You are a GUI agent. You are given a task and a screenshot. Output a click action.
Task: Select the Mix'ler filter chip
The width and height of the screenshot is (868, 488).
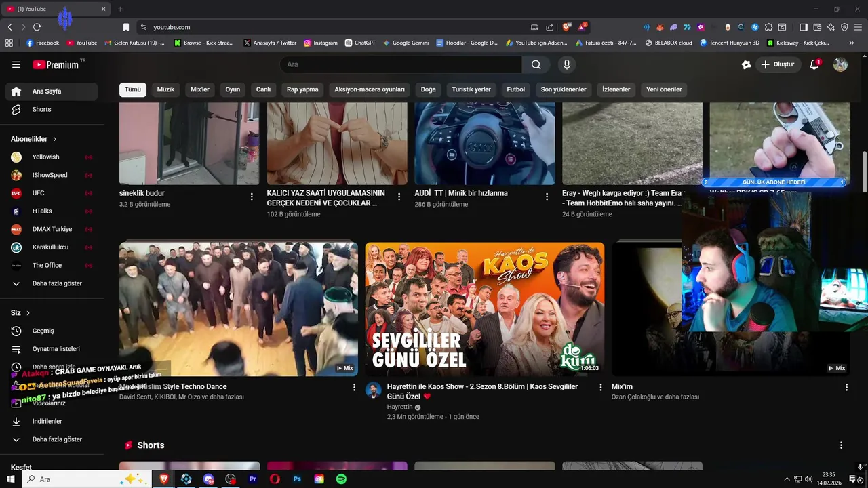click(200, 89)
